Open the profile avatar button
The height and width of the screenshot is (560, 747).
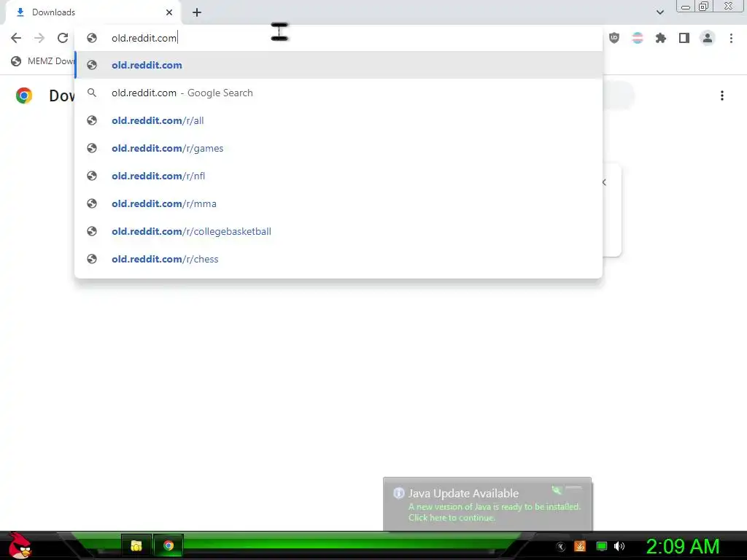[708, 38]
